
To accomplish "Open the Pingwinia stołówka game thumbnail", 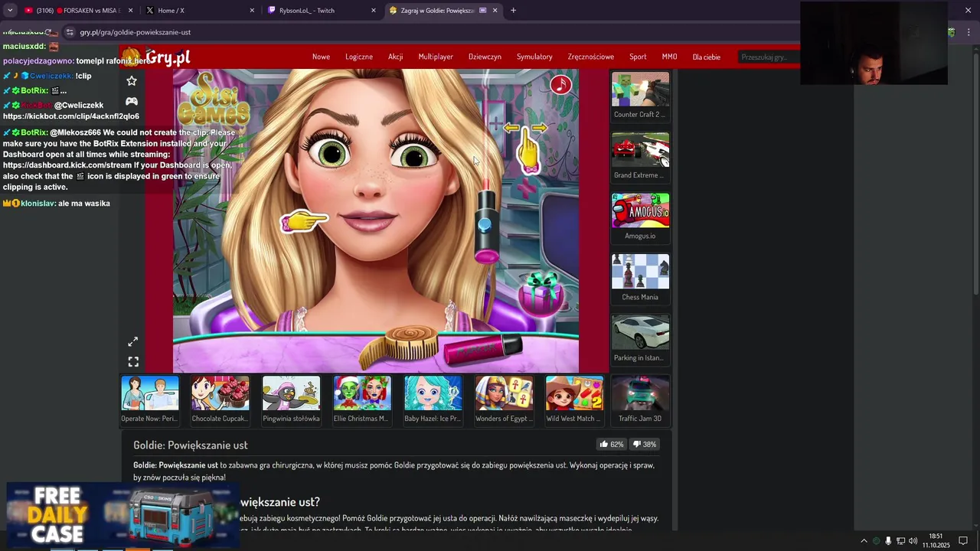I will click(291, 399).
